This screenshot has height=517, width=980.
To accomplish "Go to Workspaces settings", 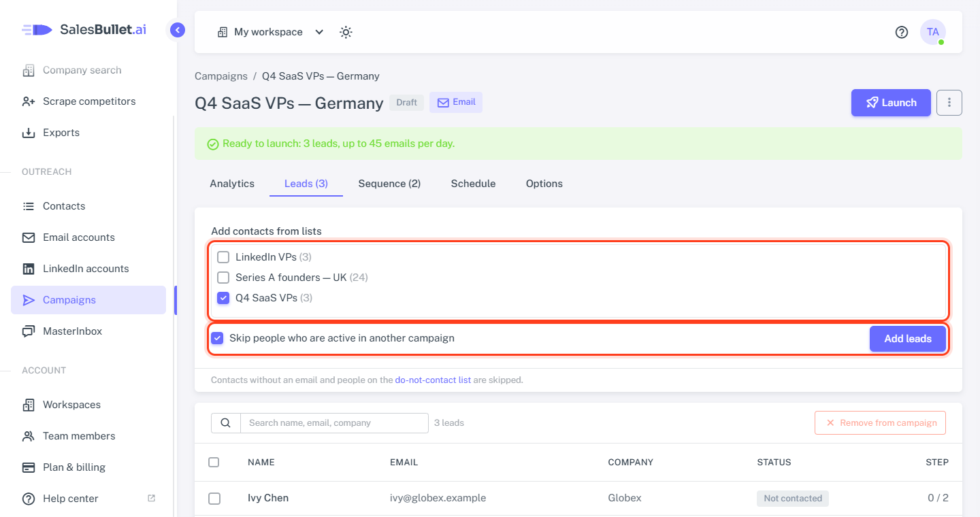I will coord(88,405).
